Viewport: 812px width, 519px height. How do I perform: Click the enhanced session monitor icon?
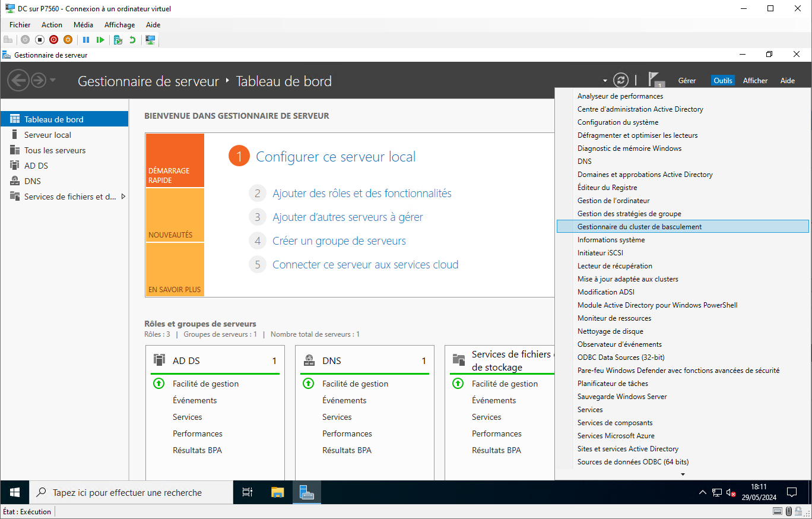click(x=151, y=40)
